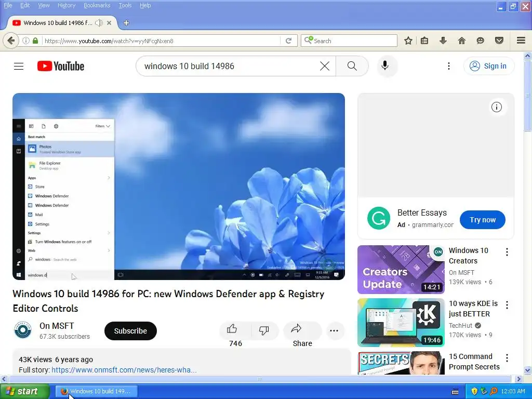Save page to Pocket
The width and height of the screenshot is (532, 399).
pyautogui.click(x=499, y=41)
